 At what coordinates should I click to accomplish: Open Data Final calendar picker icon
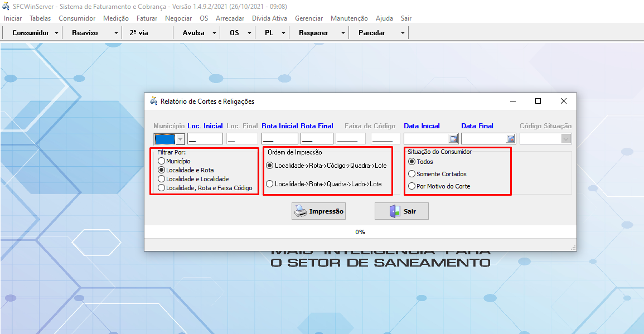coord(511,139)
